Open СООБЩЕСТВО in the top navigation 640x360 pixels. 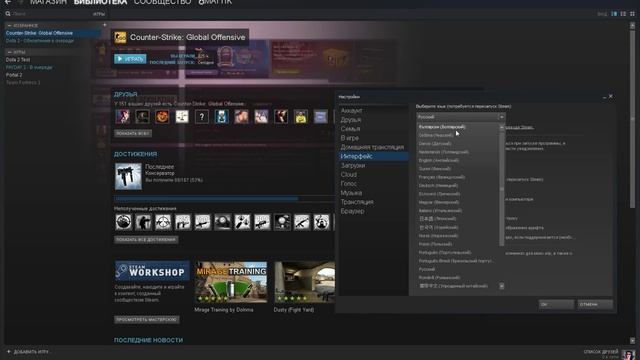point(162,2)
